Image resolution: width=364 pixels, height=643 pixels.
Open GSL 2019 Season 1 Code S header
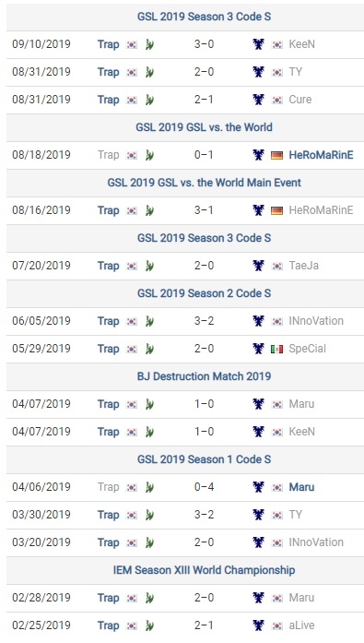coord(204,459)
